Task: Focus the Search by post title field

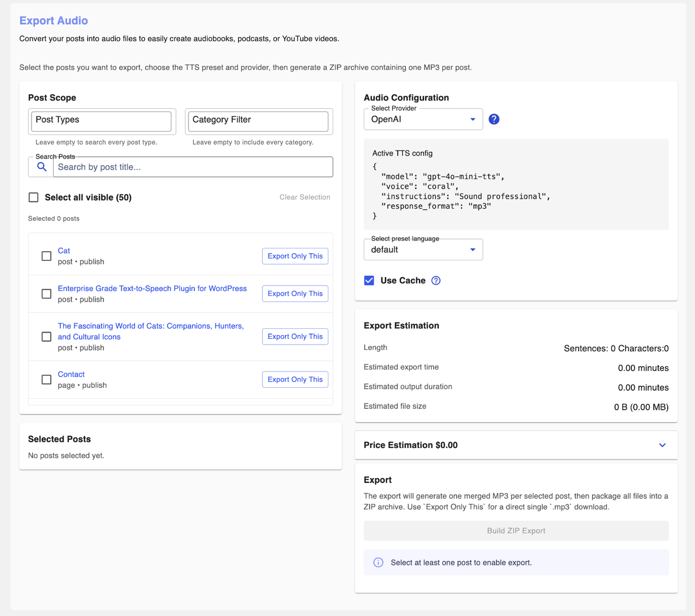Action: (192, 167)
